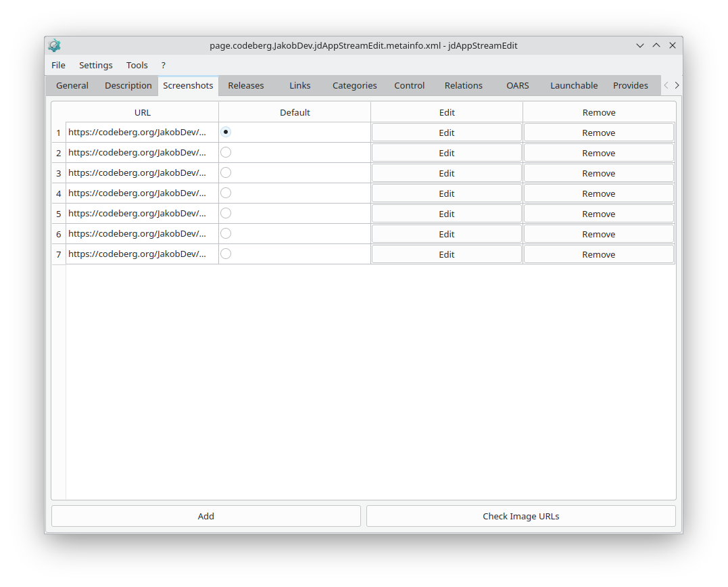This screenshot has height=587, width=728.
Task: Minimize window using title bar chevron
Action: click(x=639, y=45)
